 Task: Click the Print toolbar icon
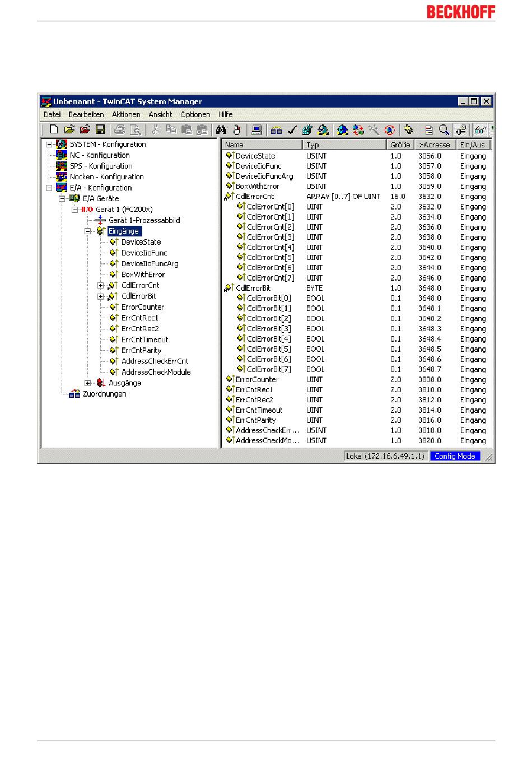coord(120,130)
